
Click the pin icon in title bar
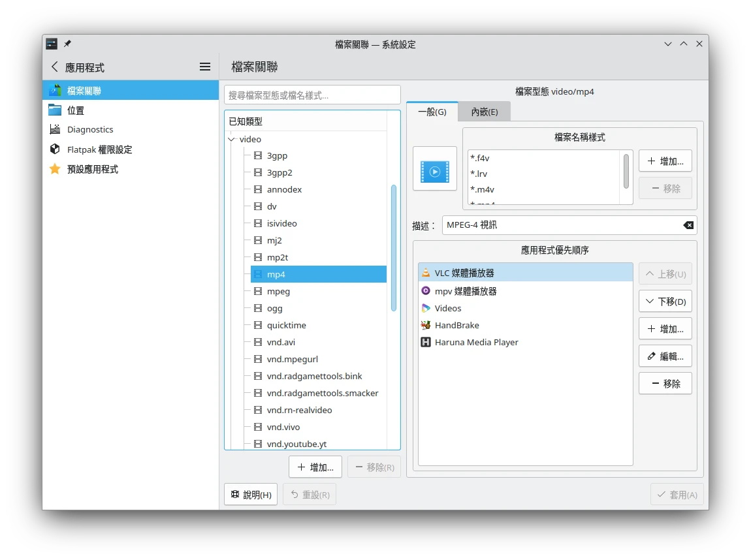[x=67, y=44]
